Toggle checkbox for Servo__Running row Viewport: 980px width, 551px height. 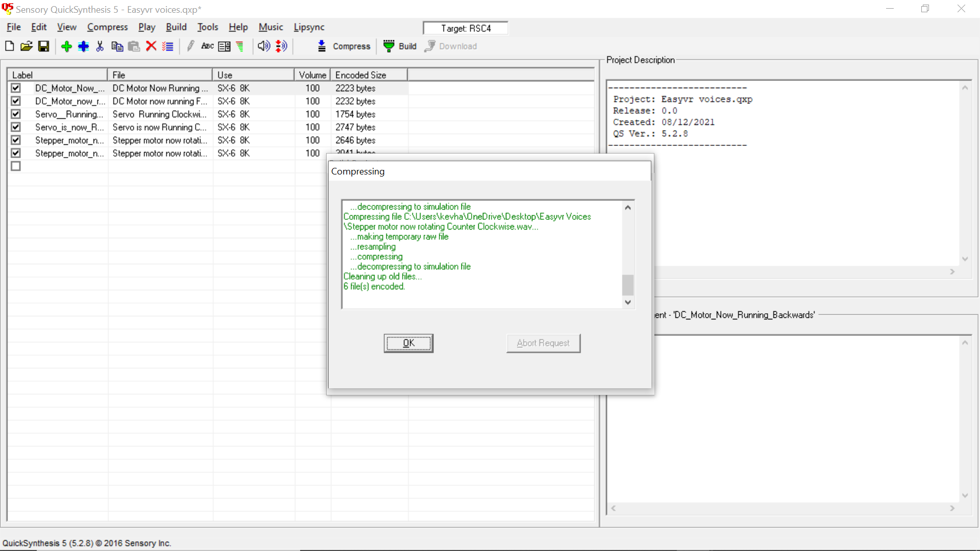pyautogui.click(x=15, y=114)
